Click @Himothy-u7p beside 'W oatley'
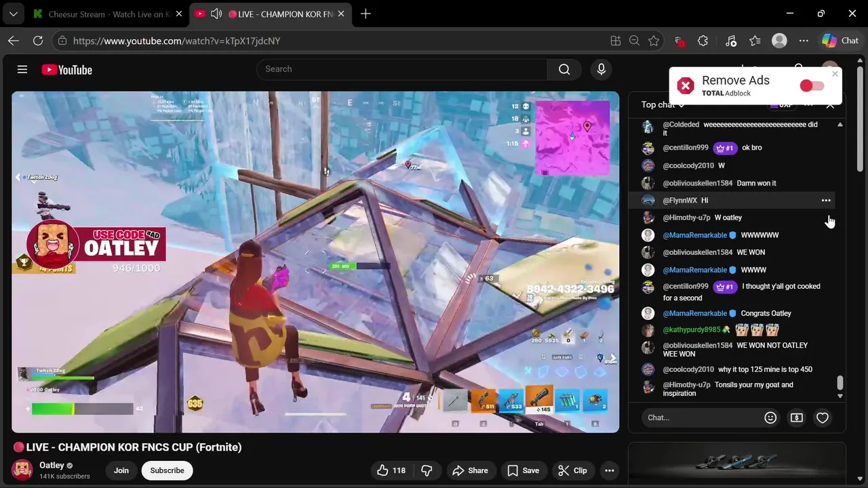Image resolution: width=868 pixels, height=488 pixels. [686, 218]
